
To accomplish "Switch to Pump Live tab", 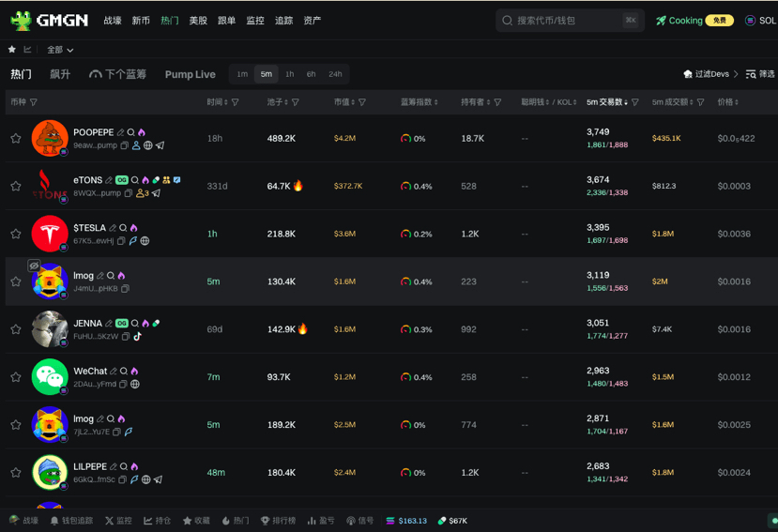I will pos(190,74).
